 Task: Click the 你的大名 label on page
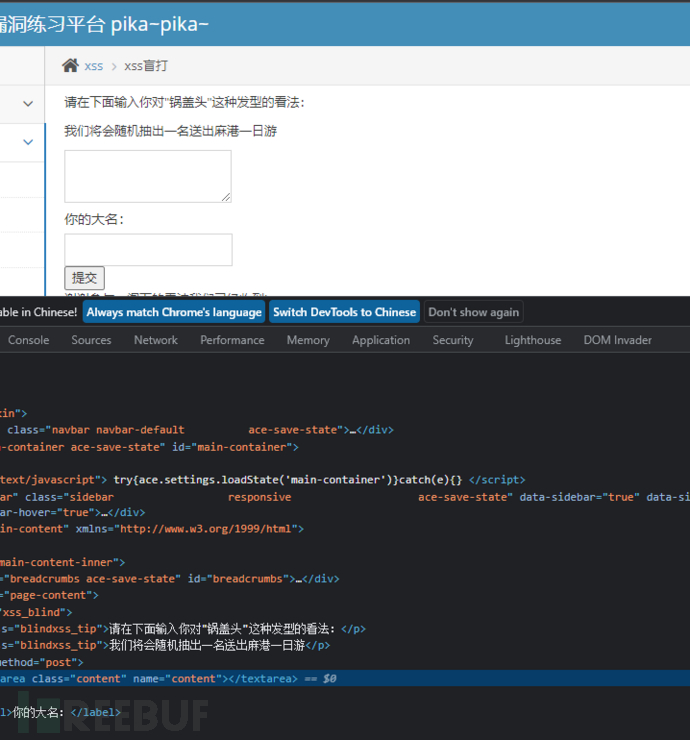click(x=94, y=219)
